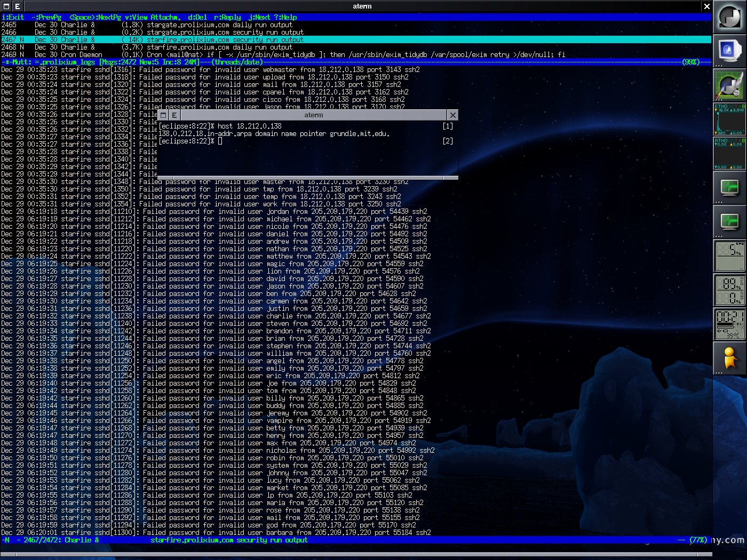Click the E button in main aterm titlebar
This screenshot has height=560, width=747.
[17, 6]
